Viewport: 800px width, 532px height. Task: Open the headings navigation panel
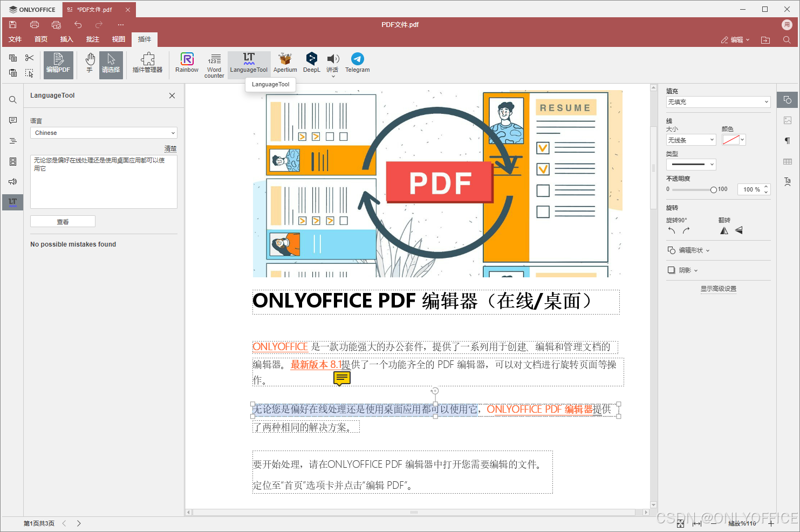pos(13,141)
